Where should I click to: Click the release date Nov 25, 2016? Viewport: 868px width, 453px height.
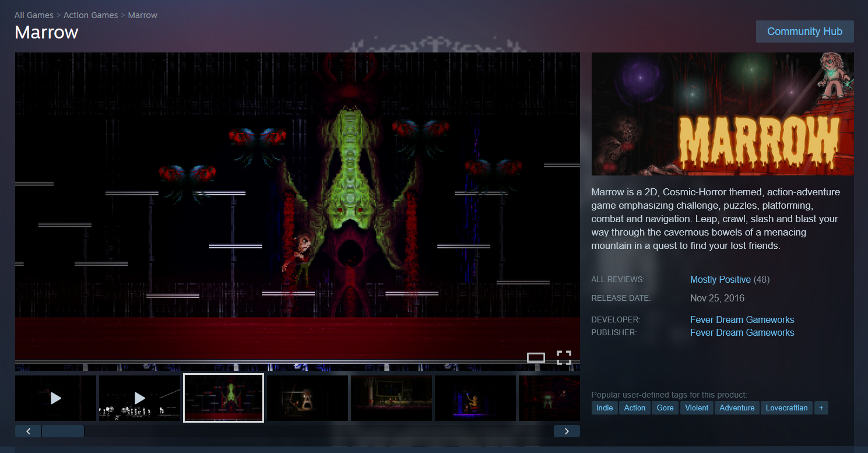click(x=717, y=299)
